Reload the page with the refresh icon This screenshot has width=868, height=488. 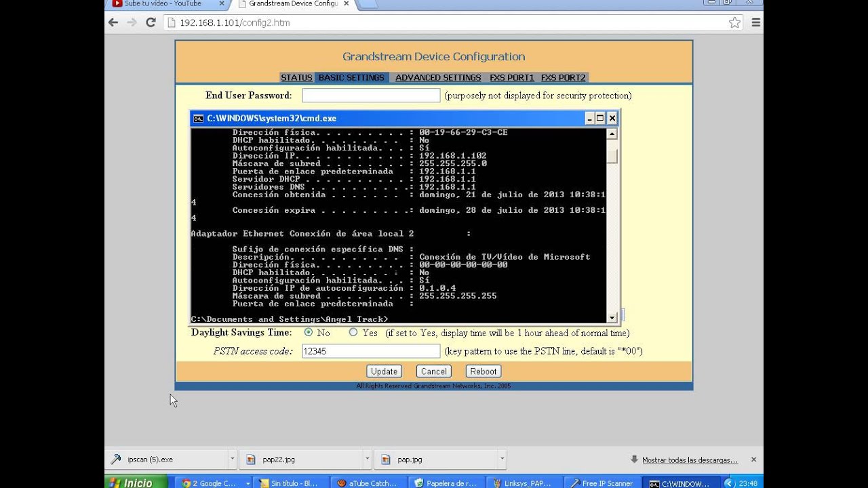151,22
